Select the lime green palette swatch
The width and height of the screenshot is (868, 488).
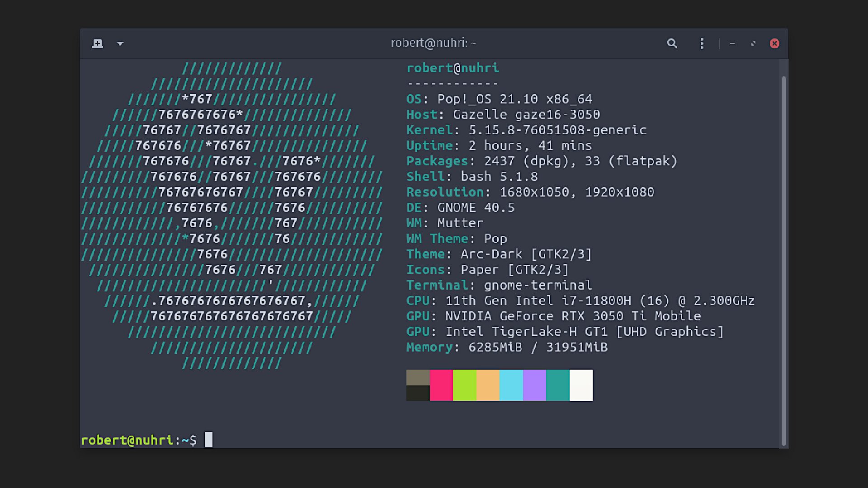(465, 385)
